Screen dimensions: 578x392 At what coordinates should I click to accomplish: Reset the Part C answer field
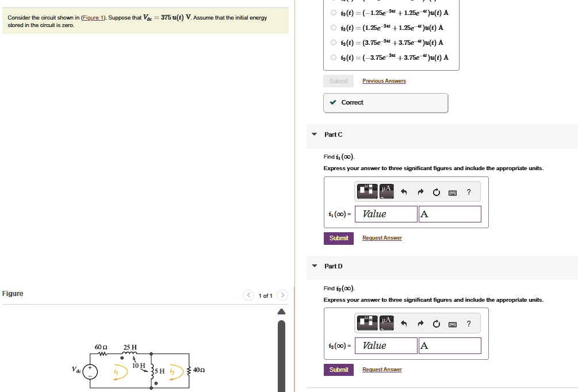[x=437, y=193]
